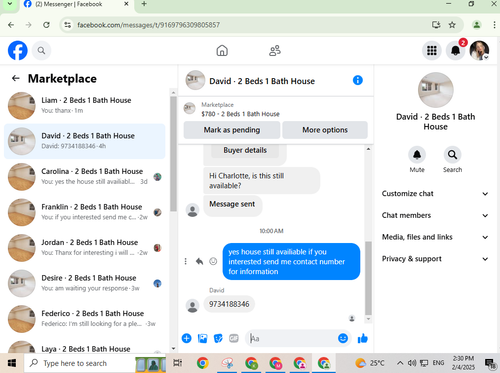Attach a photo file in composer
This screenshot has height=373, width=500.
203,338
